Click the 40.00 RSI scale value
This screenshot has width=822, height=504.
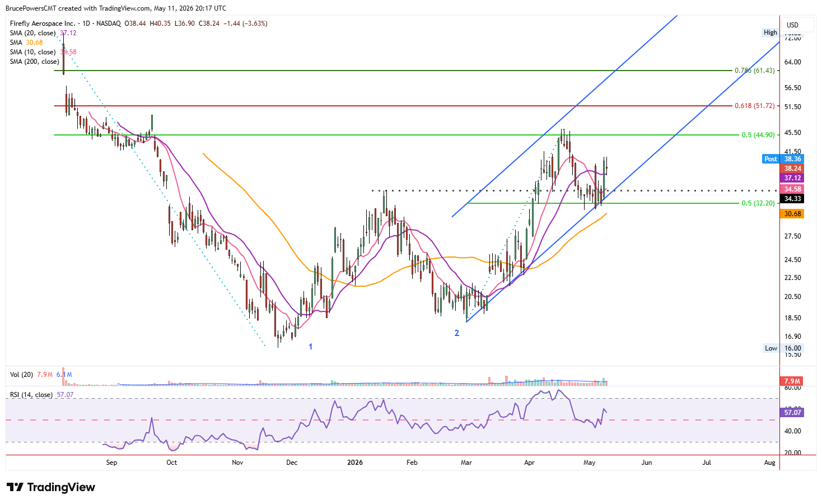coord(793,431)
